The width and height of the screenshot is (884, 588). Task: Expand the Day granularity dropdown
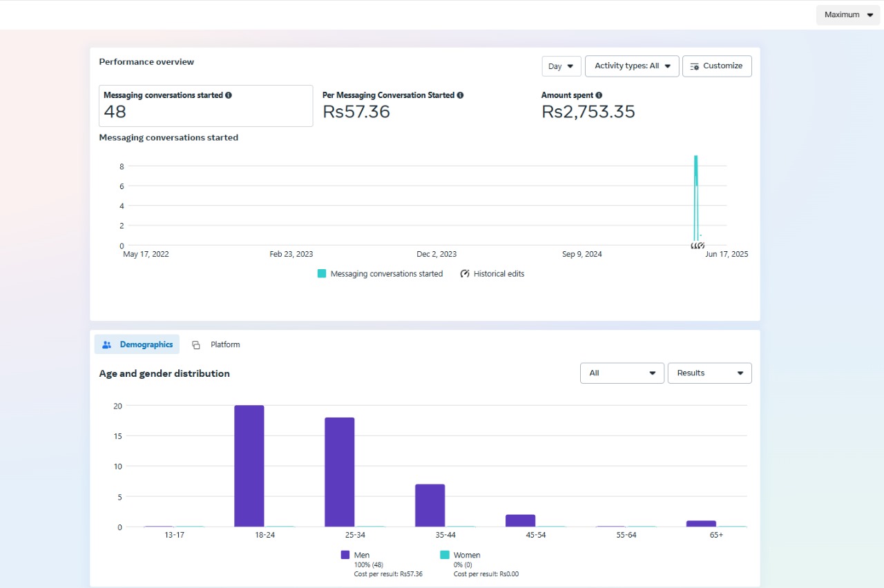561,66
